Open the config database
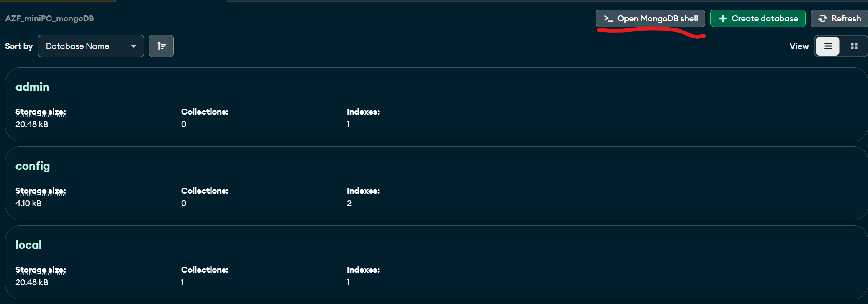Image resolution: width=868 pixels, height=304 pixels. tap(33, 166)
